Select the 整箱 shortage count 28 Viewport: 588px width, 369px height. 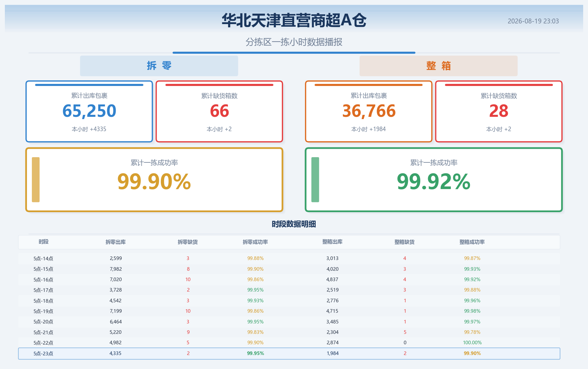pyautogui.click(x=499, y=111)
